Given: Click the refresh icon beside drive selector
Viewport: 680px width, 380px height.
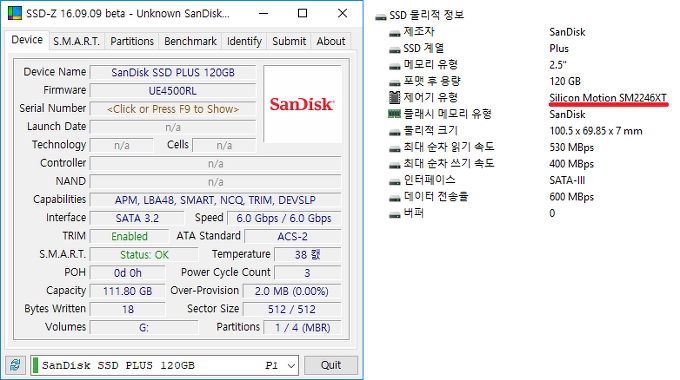Looking at the screenshot, I should click(16, 365).
